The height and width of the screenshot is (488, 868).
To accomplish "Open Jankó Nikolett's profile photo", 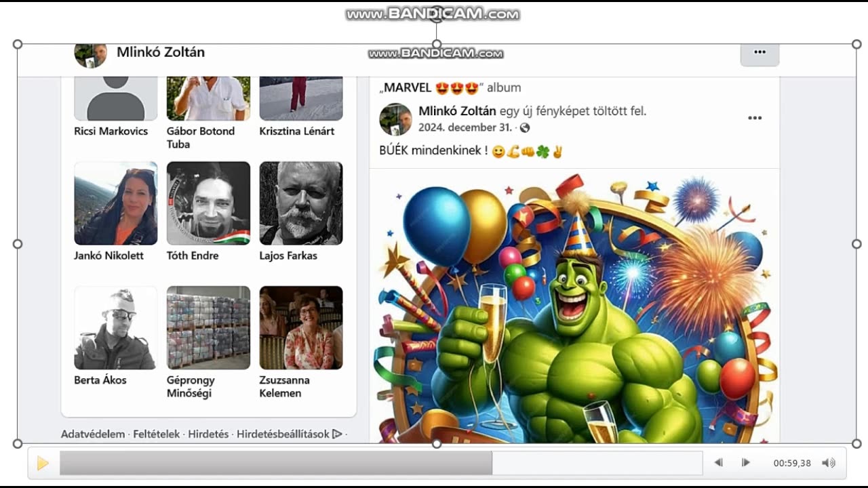I will 116,203.
